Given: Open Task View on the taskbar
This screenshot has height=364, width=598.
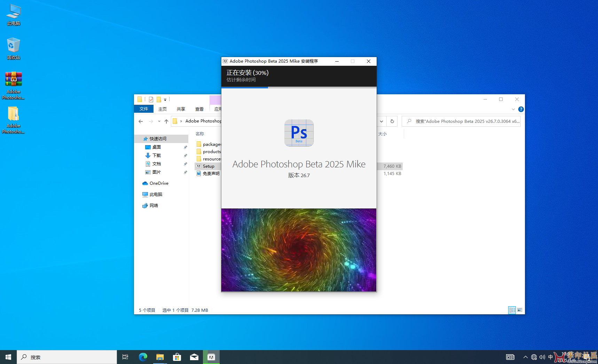Looking at the screenshot, I should point(125,357).
